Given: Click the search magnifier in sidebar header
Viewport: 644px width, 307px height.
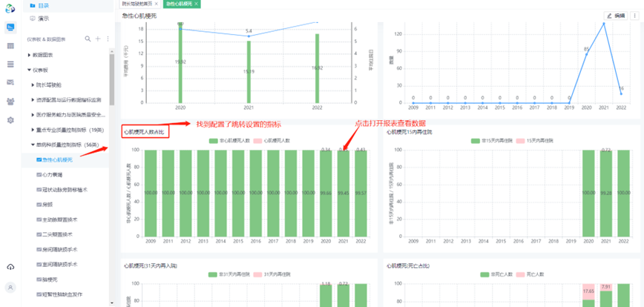Looking at the screenshot, I should tap(88, 39).
